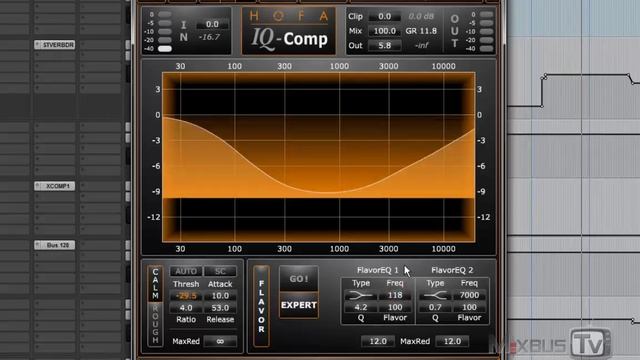Viewport: 640px width, 360px height.
Task: Click the FlavorEQ 1 label
Action: [x=378, y=270]
